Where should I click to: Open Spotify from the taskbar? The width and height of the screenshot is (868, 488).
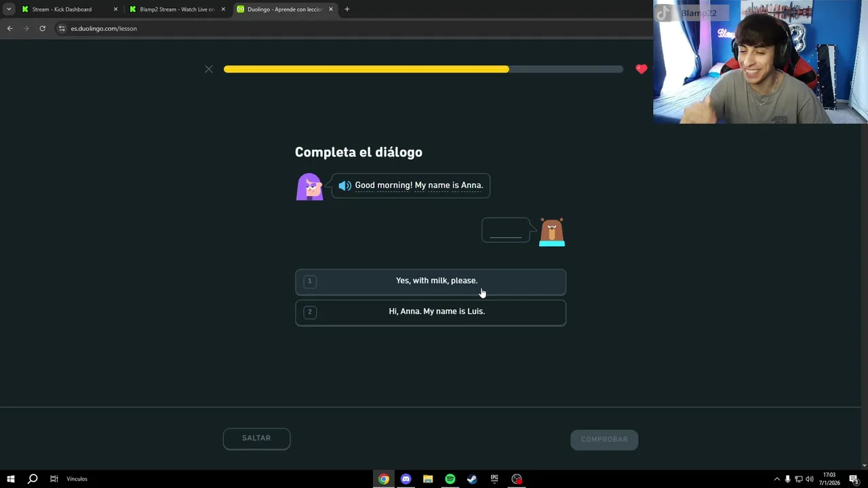pyautogui.click(x=450, y=479)
